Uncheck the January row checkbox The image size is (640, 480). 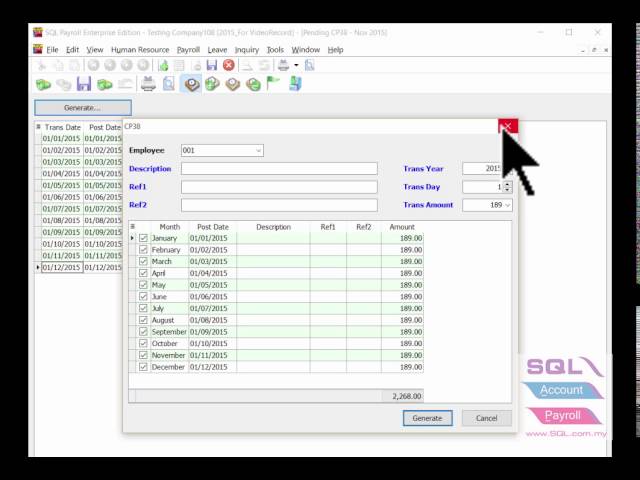coord(143,238)
